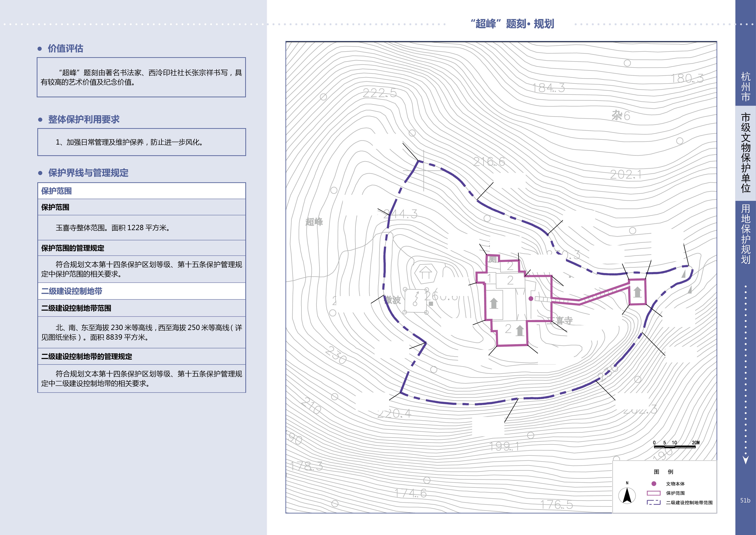The width and height of the screenshot is (756, 535).
Task: Click the map elevation label 216.6
Action: pos(489,161)
